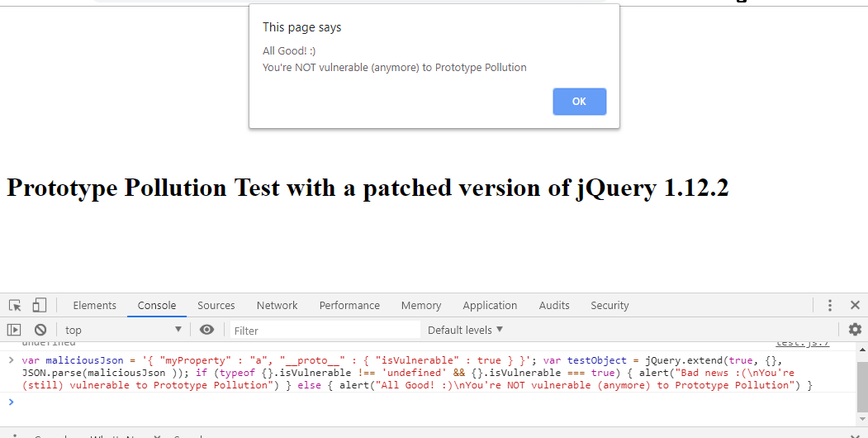
Task: Open the Performance tab
Action: coord(349,305)
